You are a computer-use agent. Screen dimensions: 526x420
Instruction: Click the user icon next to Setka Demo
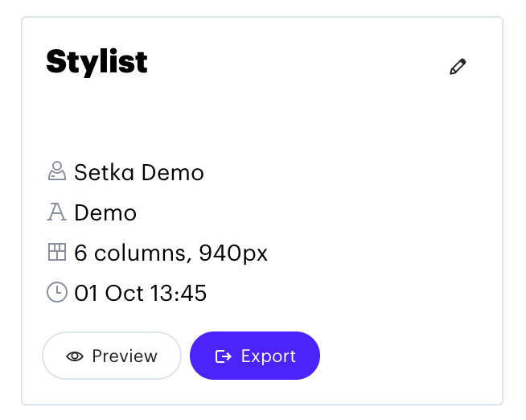[56, 171]
